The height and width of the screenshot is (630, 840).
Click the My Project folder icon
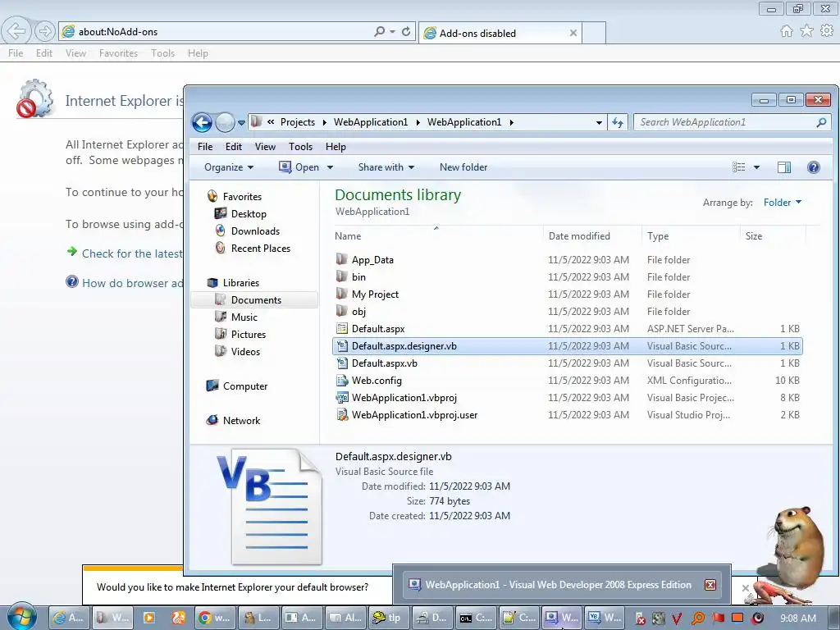pos(342,294)
